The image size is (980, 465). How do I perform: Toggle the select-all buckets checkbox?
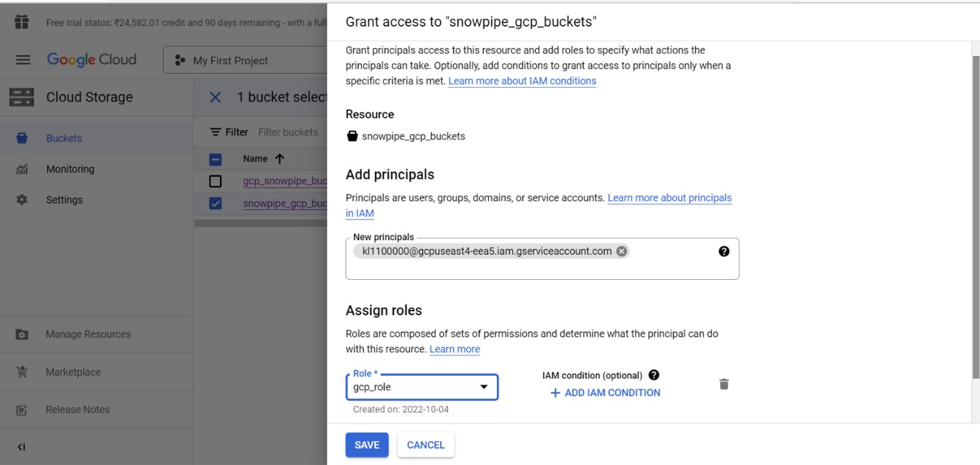click(215, 159)
